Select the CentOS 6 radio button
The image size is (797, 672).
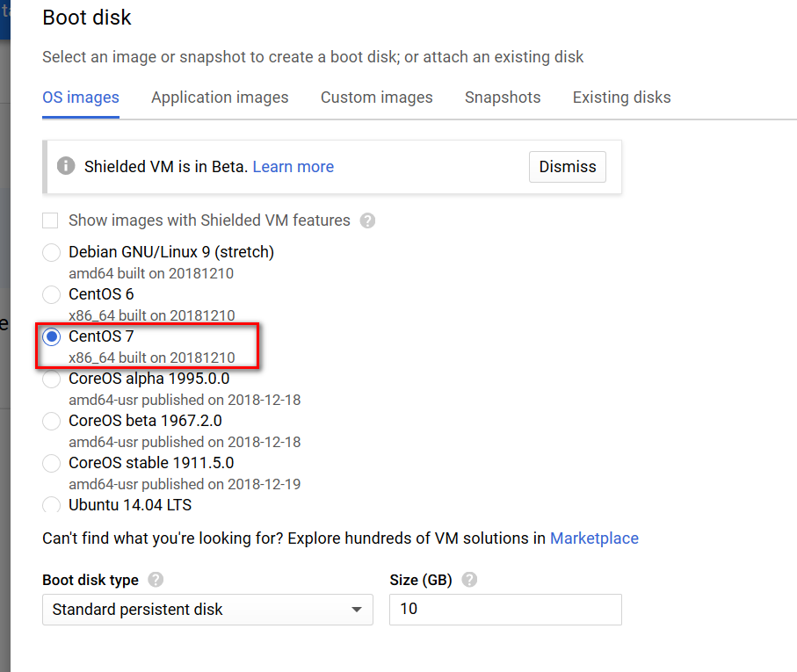click(52, 294)
